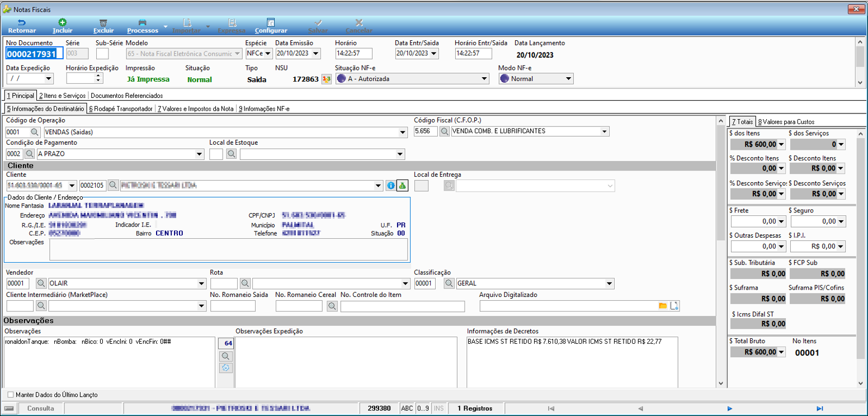Click the search icon next to Código de Operação 0001
Image resolution: width=868 pixels, height=416 pixels.
pos(35,132)
